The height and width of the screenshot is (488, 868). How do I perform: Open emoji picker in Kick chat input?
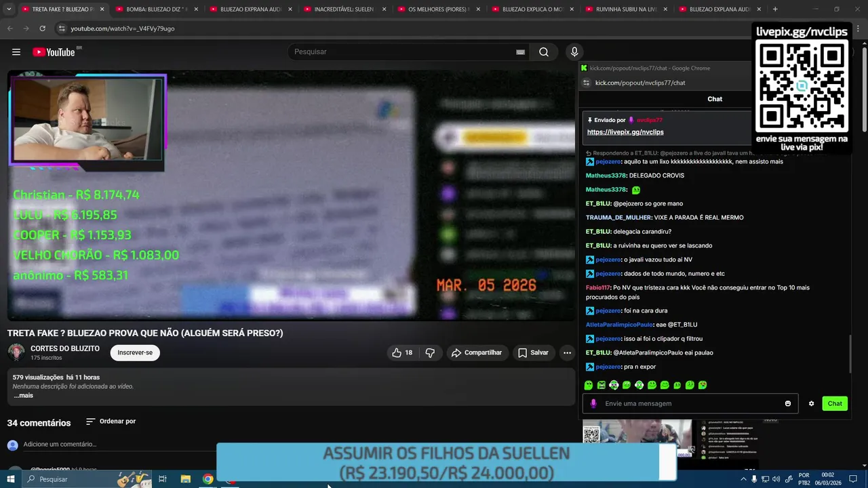tap(788, 403)
